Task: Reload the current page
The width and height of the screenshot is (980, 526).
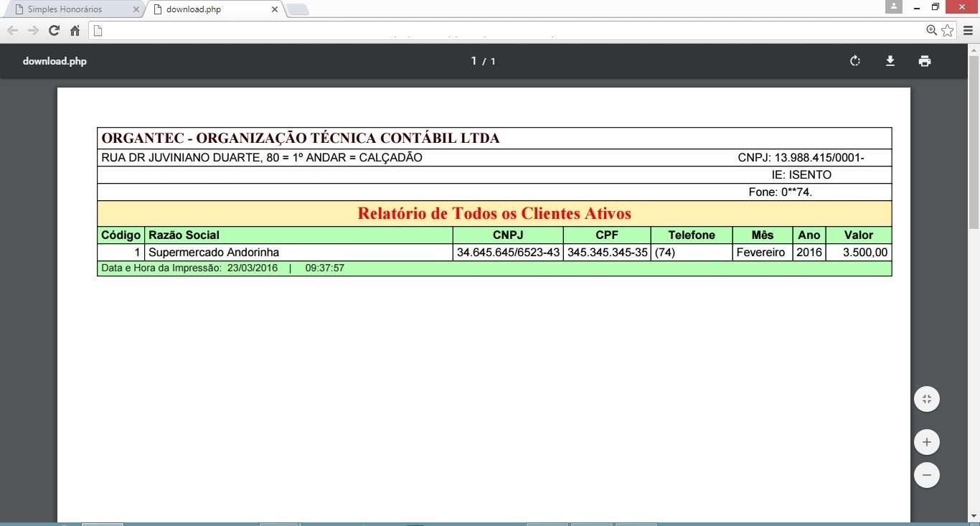Action: point(54,30)
